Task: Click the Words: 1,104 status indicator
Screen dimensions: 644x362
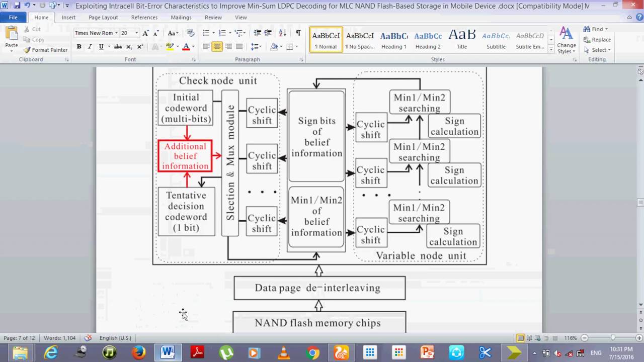Action: pos(59,338)
